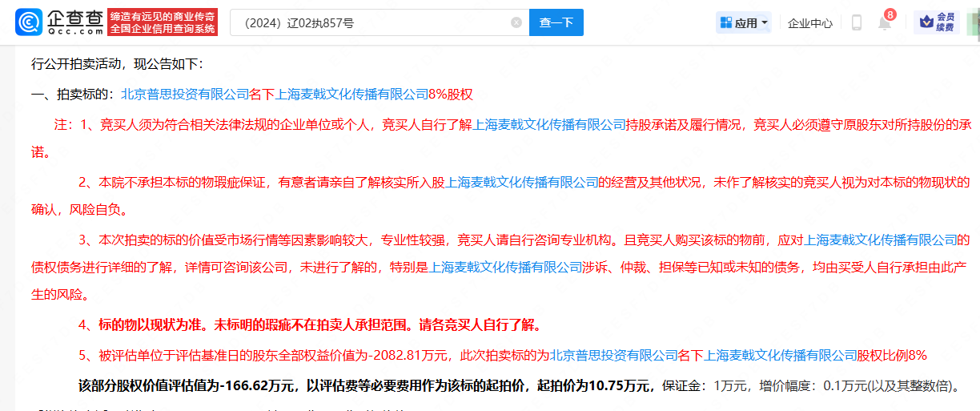The width and height of the screenshot is (980, 411).
Task: Open 北京普思投资有限公司 link in note 5
Action: 614,355
